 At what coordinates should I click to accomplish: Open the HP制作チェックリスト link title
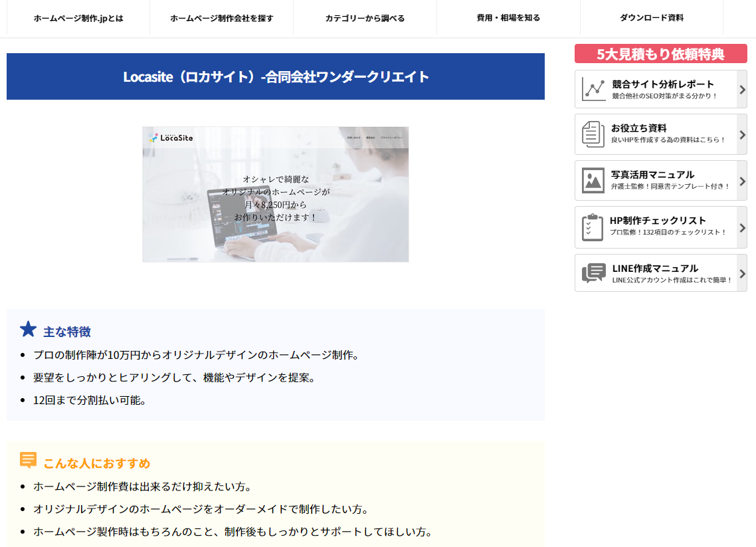point(658,221)
